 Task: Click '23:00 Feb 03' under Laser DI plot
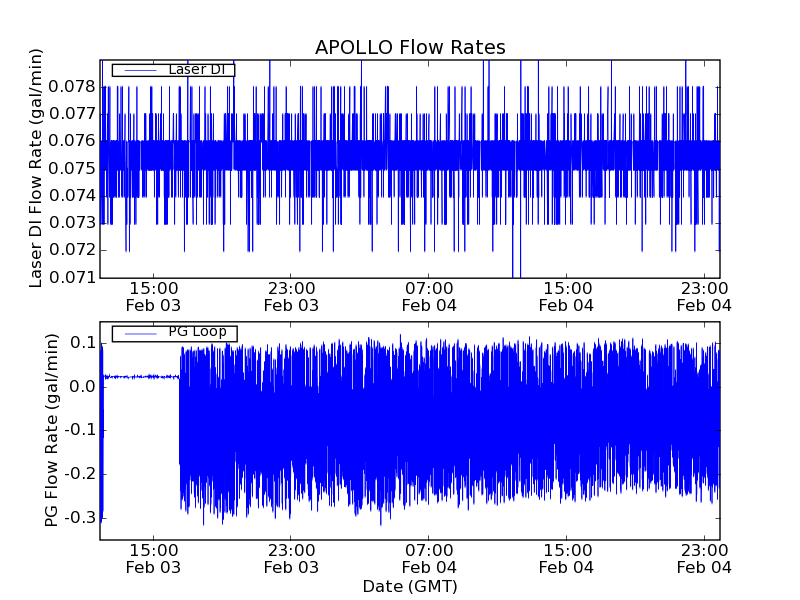pyautogui.click(x=291, y=297)
